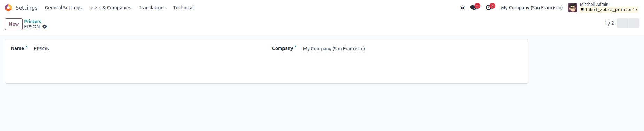Click the Mitchell Admin avatar picture
Image resolution: width=644 pixels, height=131 pixels.
coord(573,8)
